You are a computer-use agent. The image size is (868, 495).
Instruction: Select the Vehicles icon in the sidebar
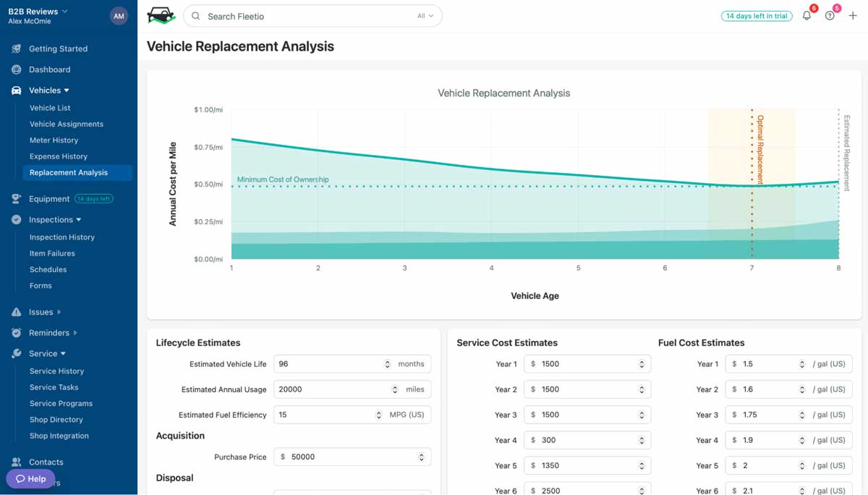point(16,90)
